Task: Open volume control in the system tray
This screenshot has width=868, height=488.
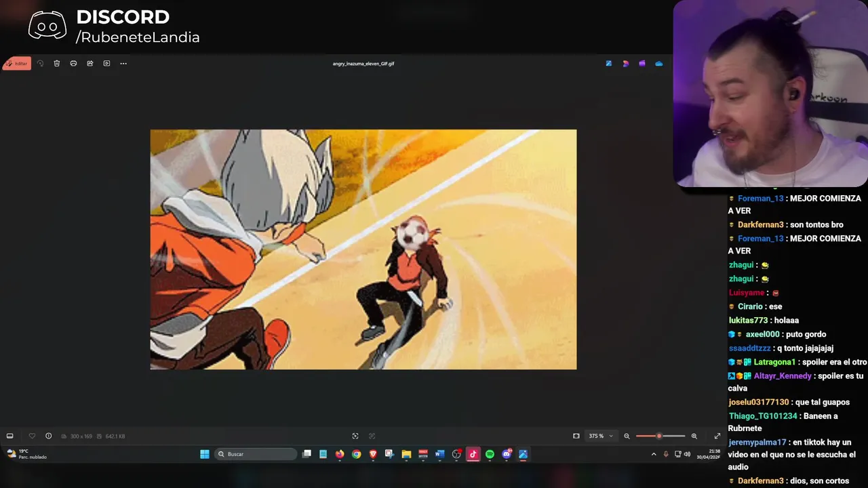Action: (x=687, y=454)
